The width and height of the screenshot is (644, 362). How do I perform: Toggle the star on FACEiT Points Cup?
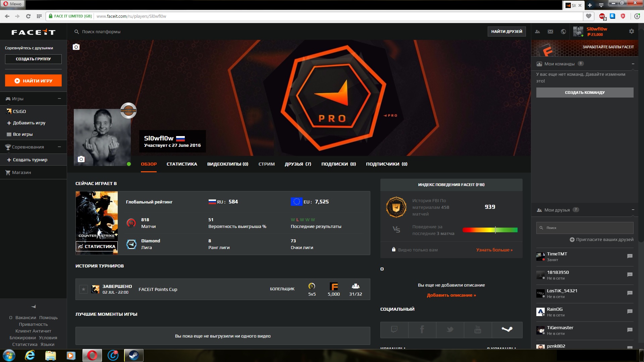(x=84, y=289)
